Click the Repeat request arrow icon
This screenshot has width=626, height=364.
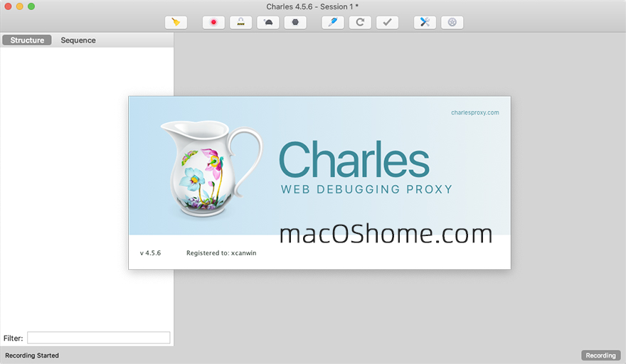pyautogui.click(x=360, y=23)
